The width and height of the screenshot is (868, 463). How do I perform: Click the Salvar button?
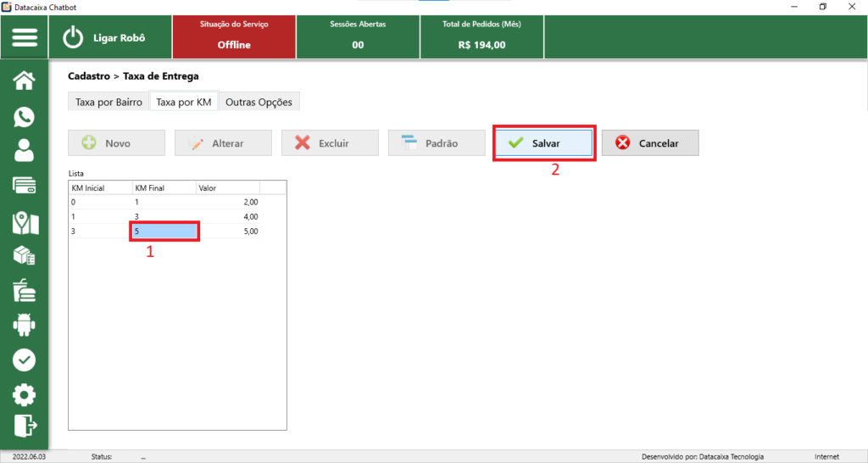[544, 143]
